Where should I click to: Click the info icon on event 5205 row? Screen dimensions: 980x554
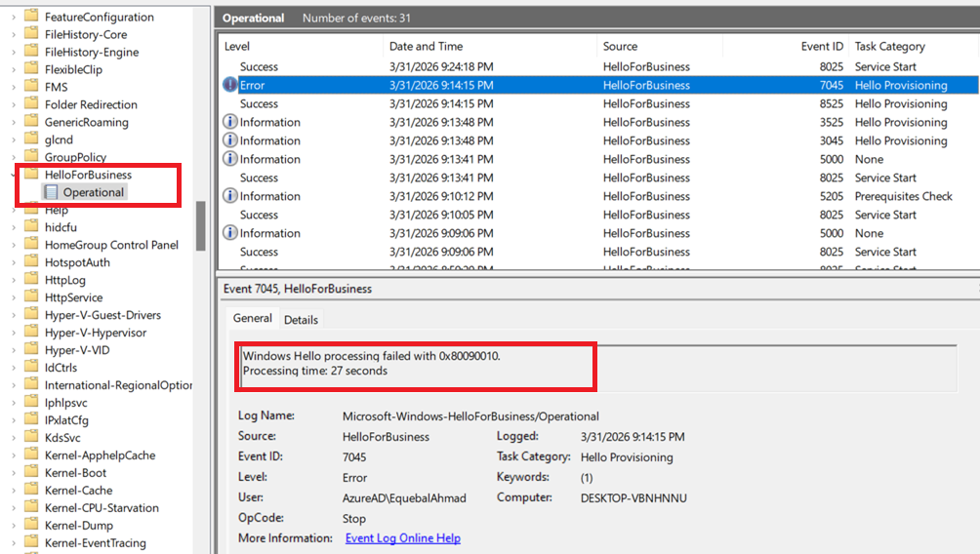(x=230, y=195)
